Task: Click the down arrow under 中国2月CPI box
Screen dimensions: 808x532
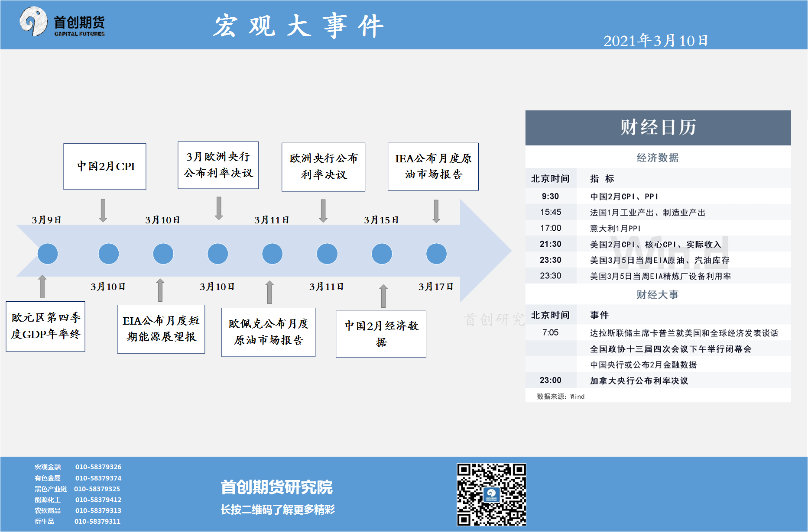Action: (103, 210)
